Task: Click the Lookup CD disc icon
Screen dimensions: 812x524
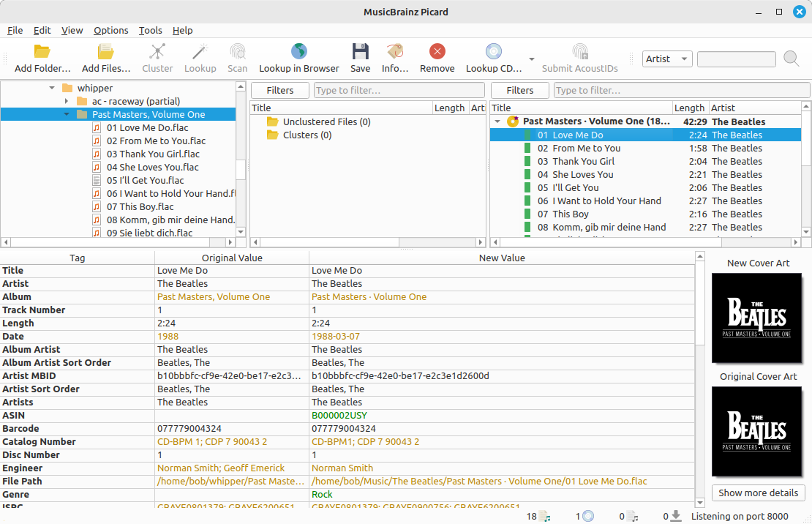Action: [494, 51]
